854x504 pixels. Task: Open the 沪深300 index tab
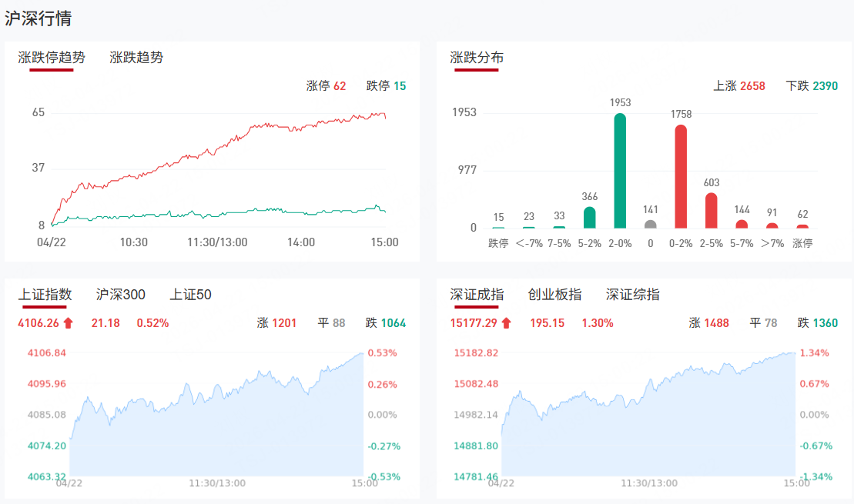point(121,295)
